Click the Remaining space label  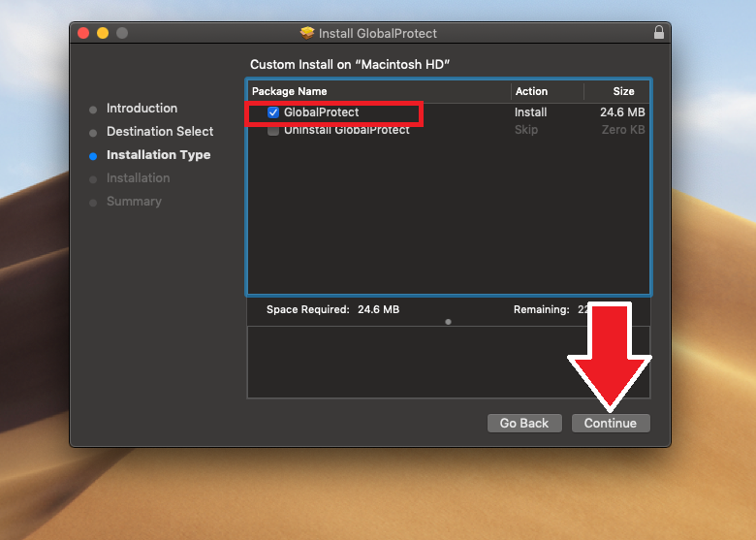point(541,309)
